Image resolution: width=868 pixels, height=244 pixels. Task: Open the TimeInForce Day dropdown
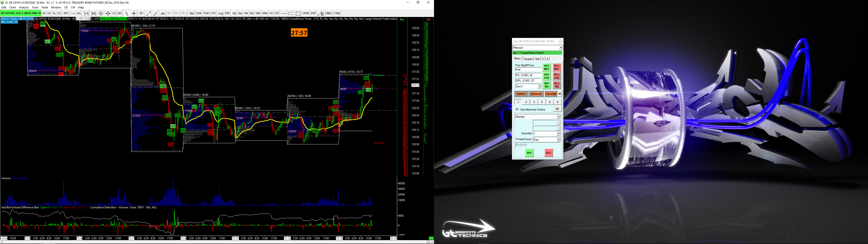point(558,140)
